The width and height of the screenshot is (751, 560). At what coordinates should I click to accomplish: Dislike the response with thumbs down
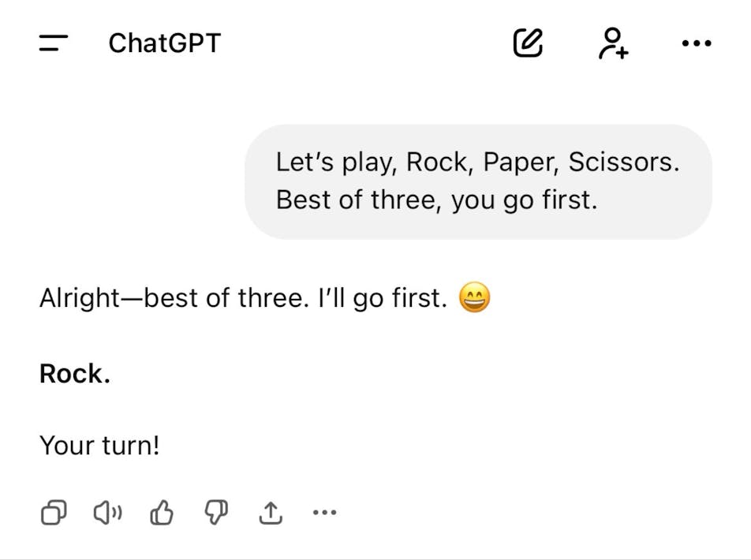point(216,513)
